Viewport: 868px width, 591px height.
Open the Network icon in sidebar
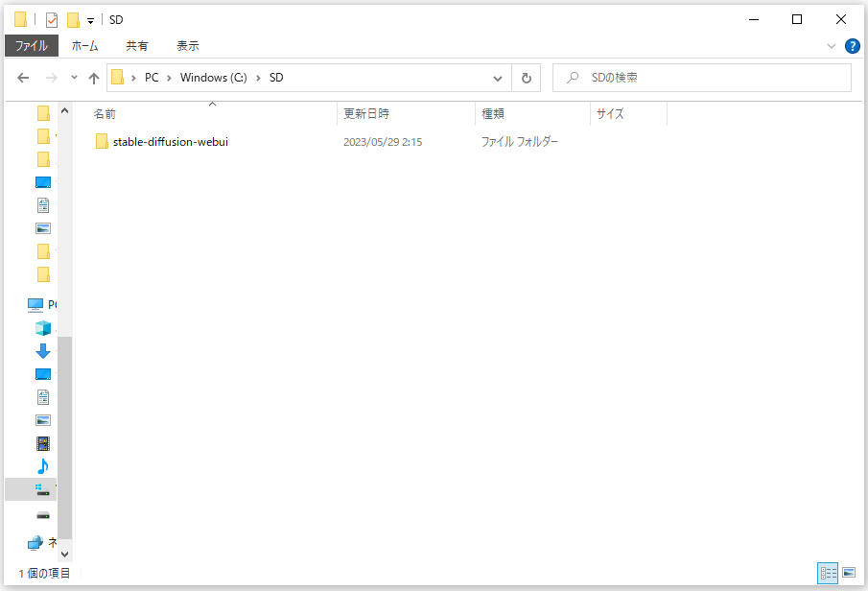pos(35,543)
